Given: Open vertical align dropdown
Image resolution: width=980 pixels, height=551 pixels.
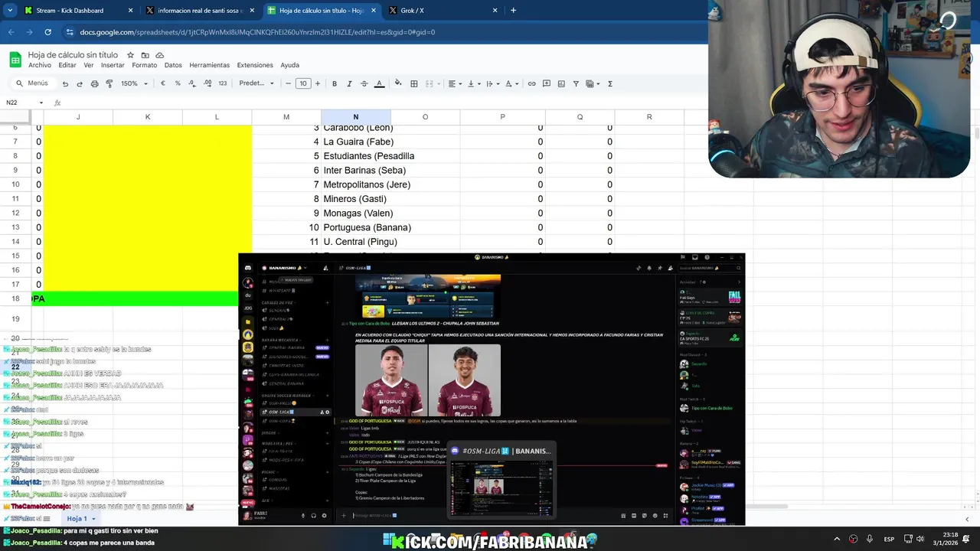Looking at the screenshot, I should point(473,83).
